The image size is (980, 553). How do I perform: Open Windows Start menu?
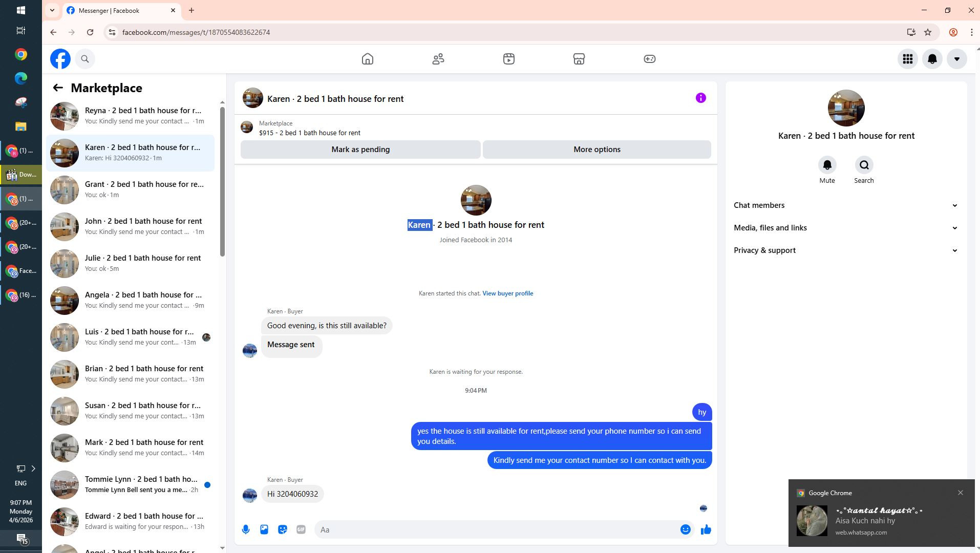(21, 10)
